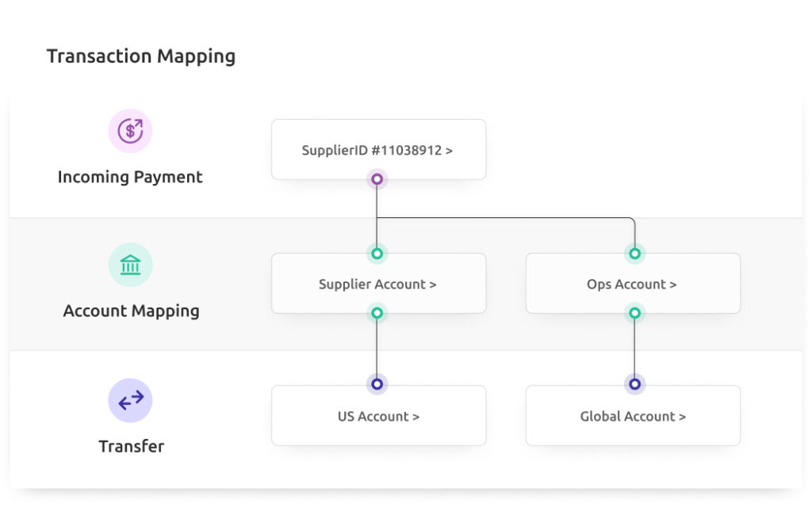Switch to the Transfer section
The height and width of the screenshot is (531, 812).
(130, 445)
